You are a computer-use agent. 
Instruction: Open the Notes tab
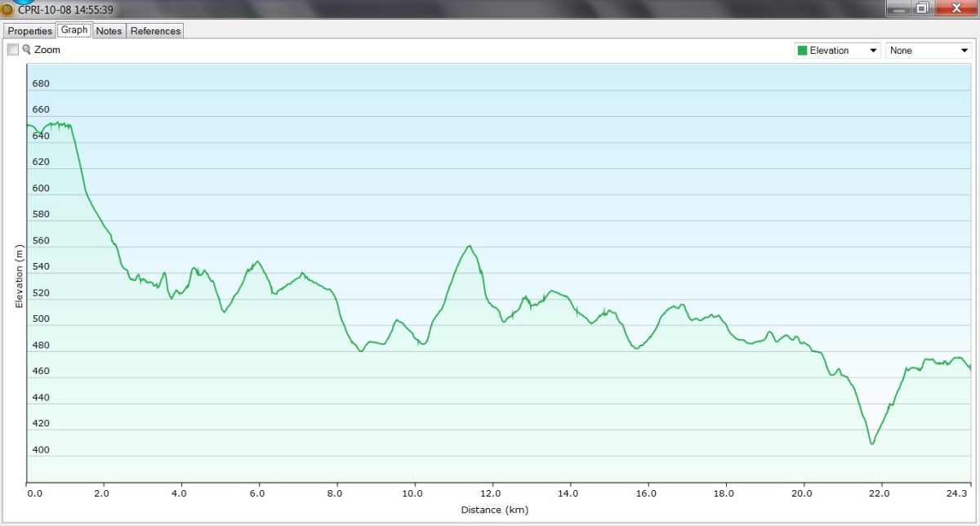tap(109, 31)
